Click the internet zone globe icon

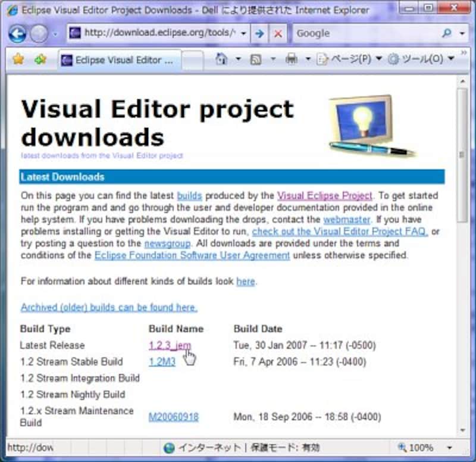pyautogui.click(x=169, y=448)
